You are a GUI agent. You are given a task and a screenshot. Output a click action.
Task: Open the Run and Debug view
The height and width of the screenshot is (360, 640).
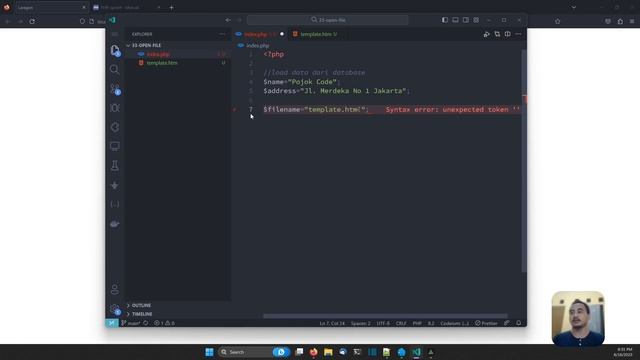click(115, 108)
